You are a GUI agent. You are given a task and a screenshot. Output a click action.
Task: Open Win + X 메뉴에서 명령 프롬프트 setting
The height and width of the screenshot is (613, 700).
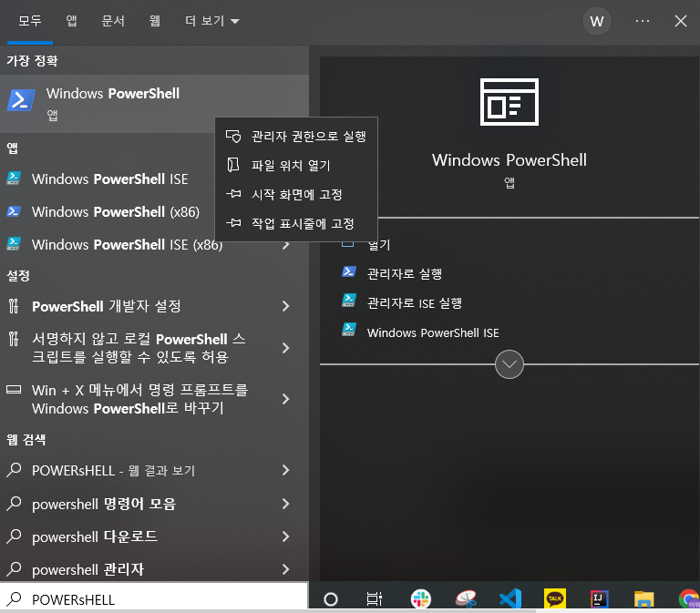pyautogui.click(x=154, y=399)
